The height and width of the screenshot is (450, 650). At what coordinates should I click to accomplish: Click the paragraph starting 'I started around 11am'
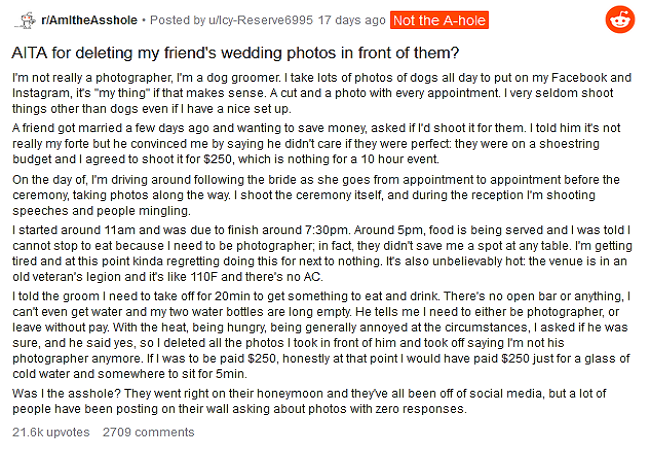(322, 254)
